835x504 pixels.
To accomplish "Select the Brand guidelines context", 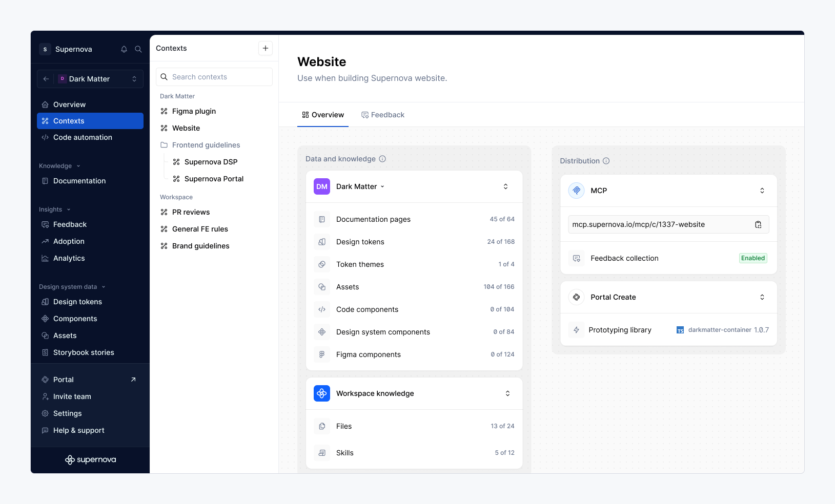I will (214, 246).
